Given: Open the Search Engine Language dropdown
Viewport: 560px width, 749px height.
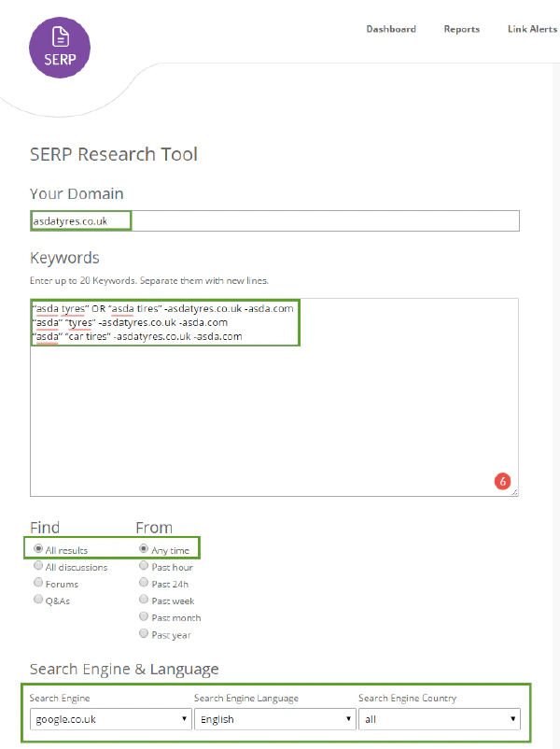Looking at the screenshot, I should pos(275,719).
